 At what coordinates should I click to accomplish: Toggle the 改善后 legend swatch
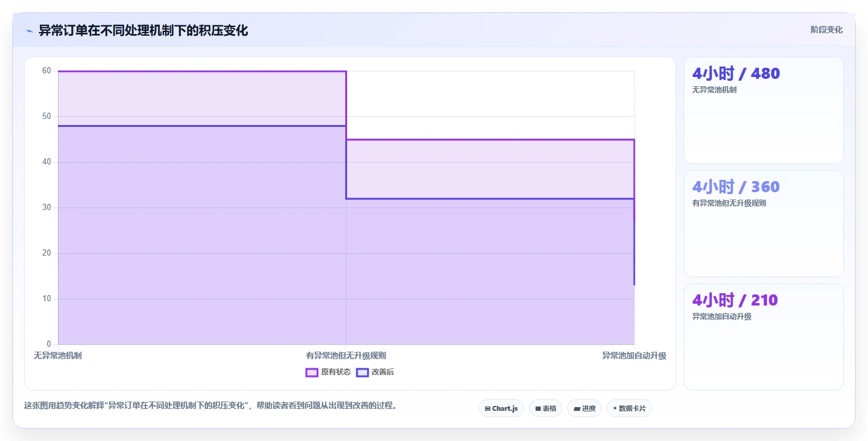(362, 372)
